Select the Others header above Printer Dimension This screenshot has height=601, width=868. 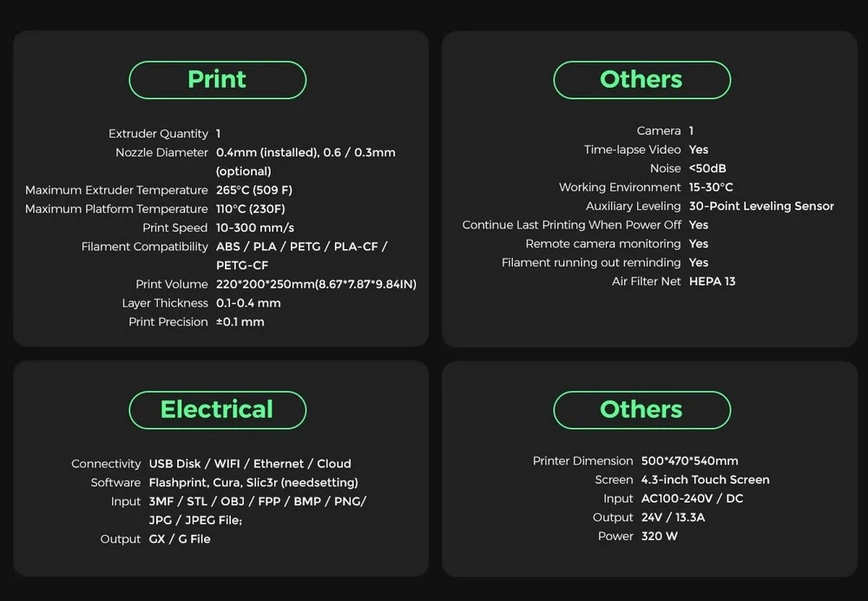641,410
